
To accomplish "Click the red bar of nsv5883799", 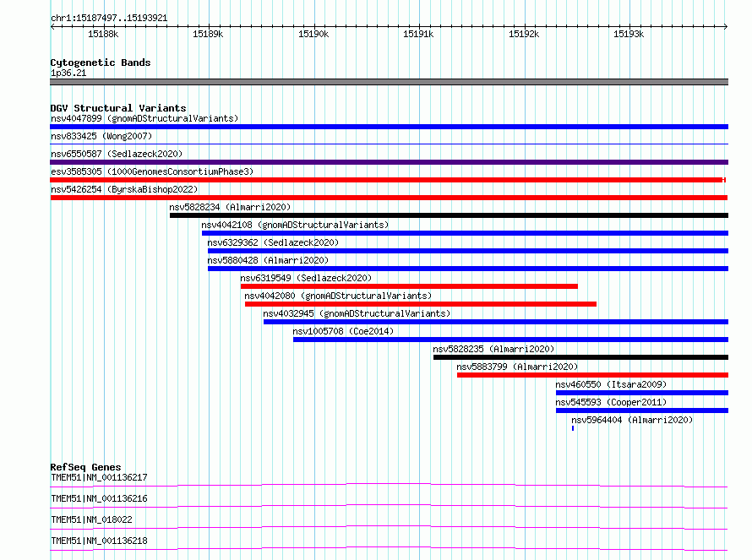I will click(593, 375).
